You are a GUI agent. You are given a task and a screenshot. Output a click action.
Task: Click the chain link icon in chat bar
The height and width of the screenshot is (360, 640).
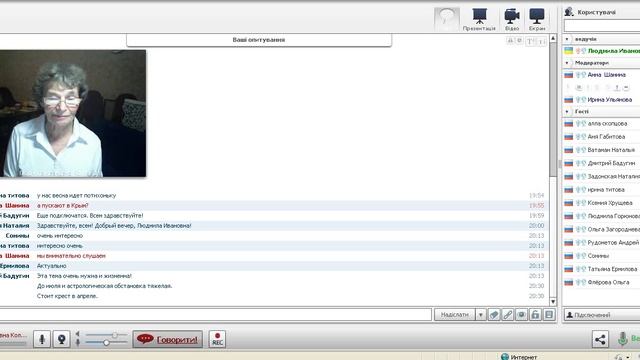[x=507, y=315]
